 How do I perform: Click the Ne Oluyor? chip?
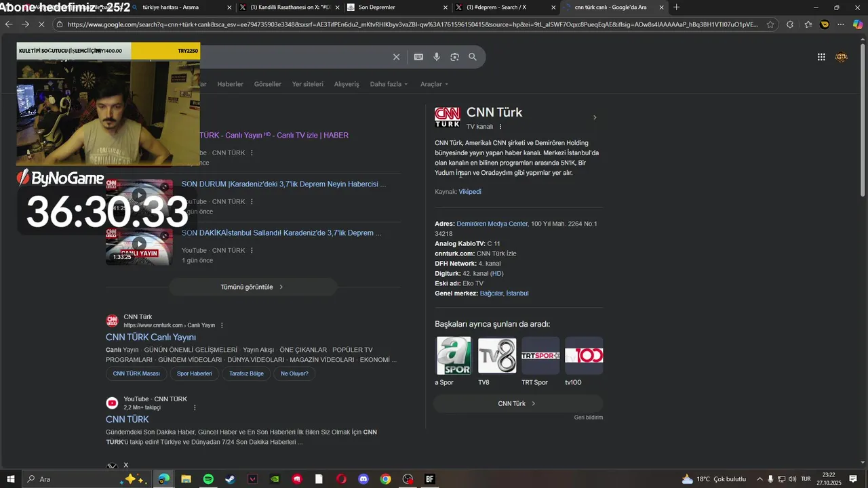(x=294, y=373)
